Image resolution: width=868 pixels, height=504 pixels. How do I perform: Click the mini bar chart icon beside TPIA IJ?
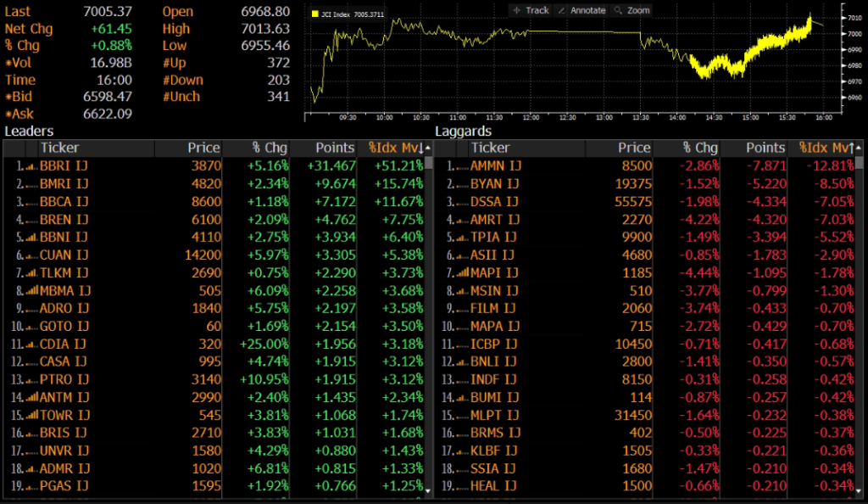[x=462, y=237]
